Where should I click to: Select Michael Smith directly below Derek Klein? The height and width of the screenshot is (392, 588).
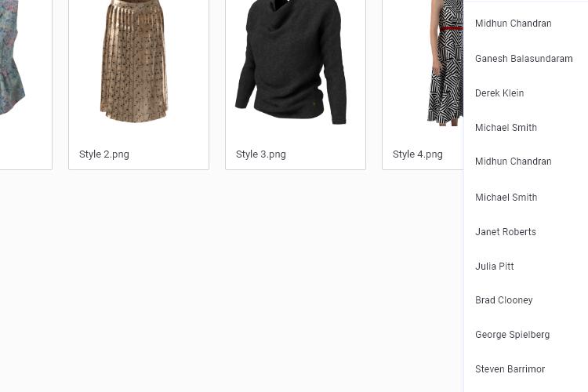(x=506, y=128)
